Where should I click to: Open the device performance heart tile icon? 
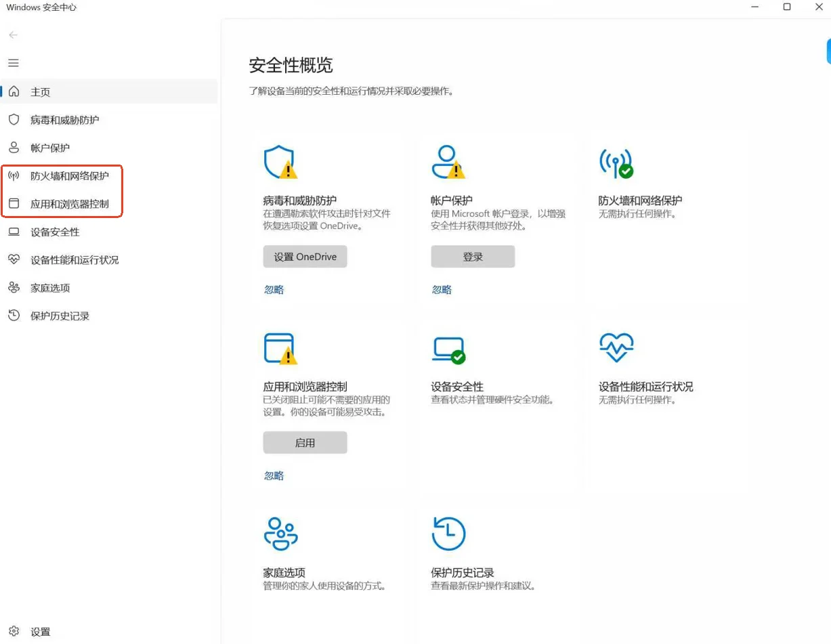[616, 348]
